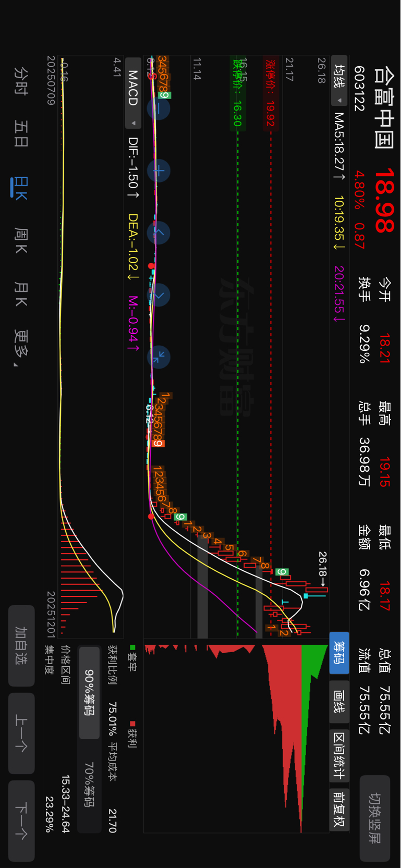Tap the 价格区间 15.33-24.64 value
401x868 pixels.
click(x=66, y=804)
